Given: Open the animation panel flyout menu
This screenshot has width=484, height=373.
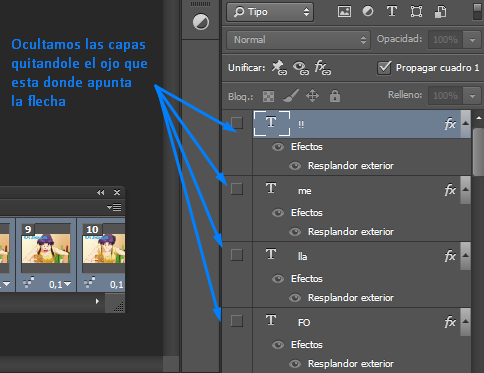Looking at the screenshot, I should tap(114, 207).
